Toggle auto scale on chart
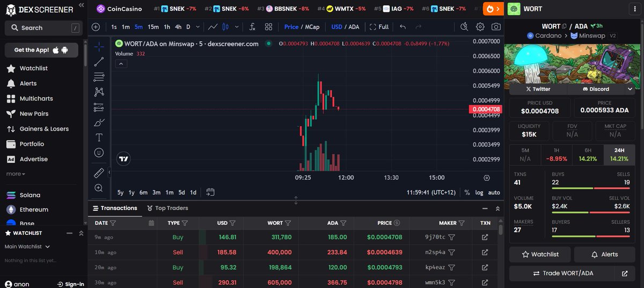The height and width of the screenshot is (288, 644). (494, 192)
